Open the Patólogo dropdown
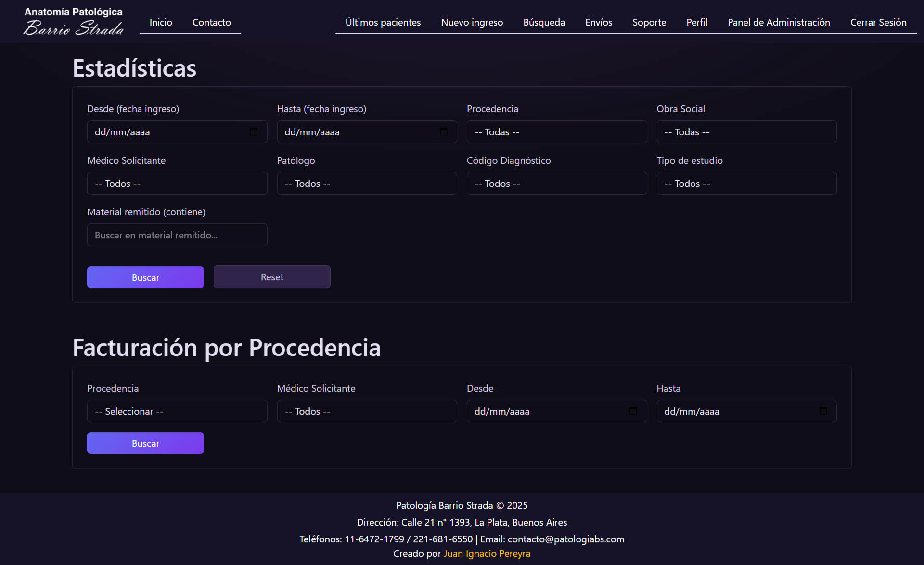The width and height of the screenshot is (924, 565). [367, 184]
